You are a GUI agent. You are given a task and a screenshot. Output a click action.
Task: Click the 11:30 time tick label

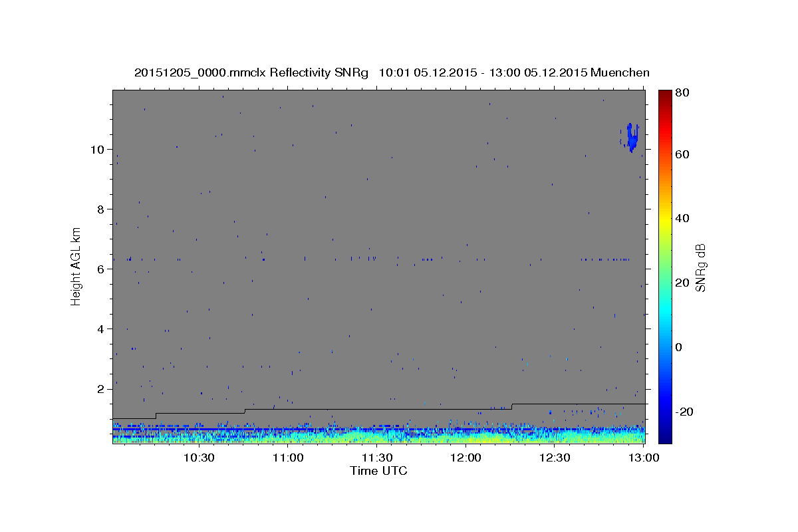377,458
